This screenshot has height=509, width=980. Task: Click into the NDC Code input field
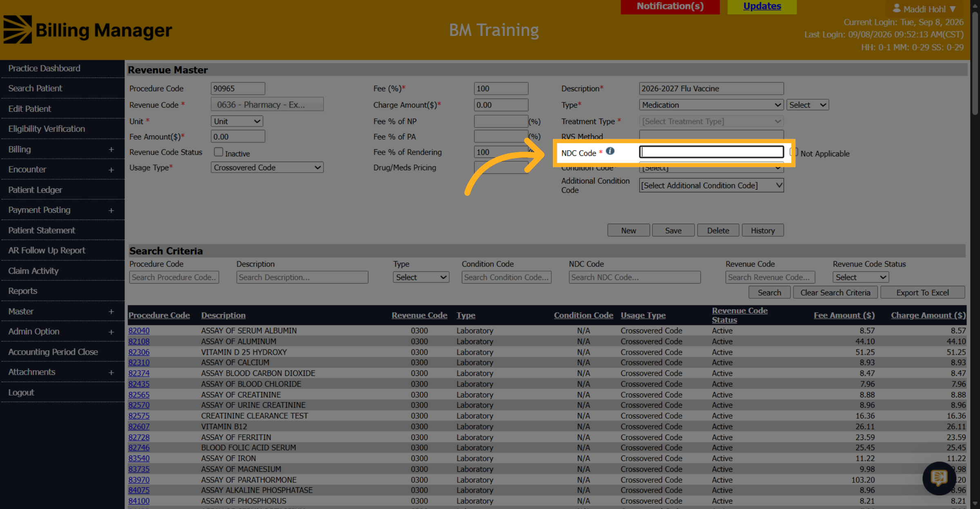point(711,152)
